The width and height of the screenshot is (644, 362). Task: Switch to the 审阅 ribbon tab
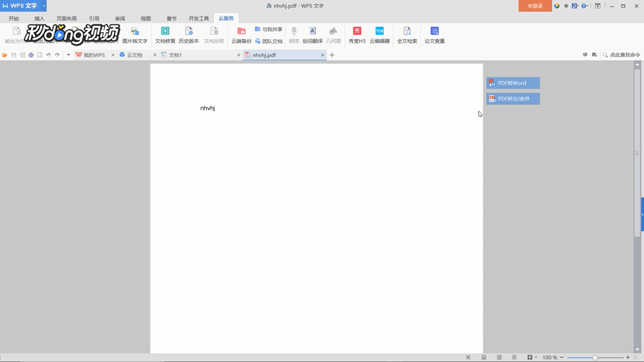pos(120,18)
